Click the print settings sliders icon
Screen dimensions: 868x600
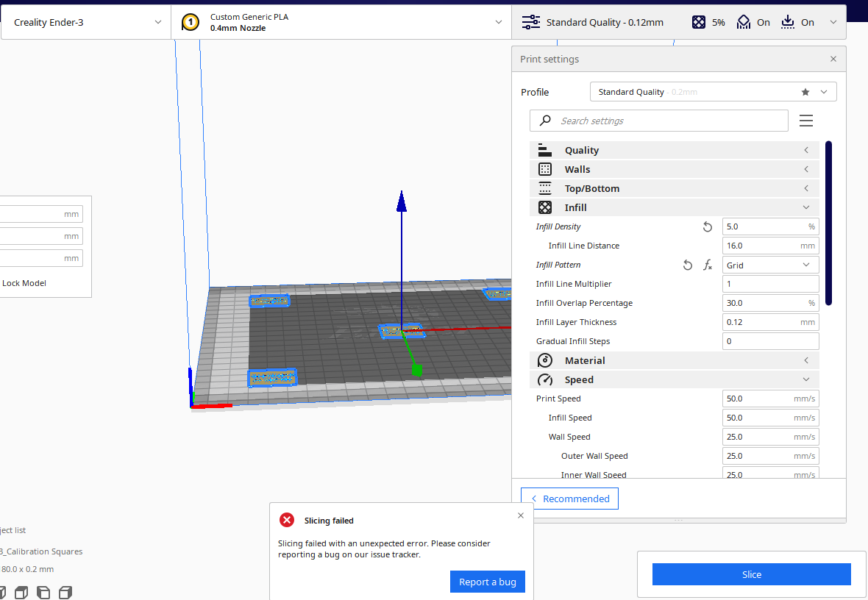pos(531,22)
